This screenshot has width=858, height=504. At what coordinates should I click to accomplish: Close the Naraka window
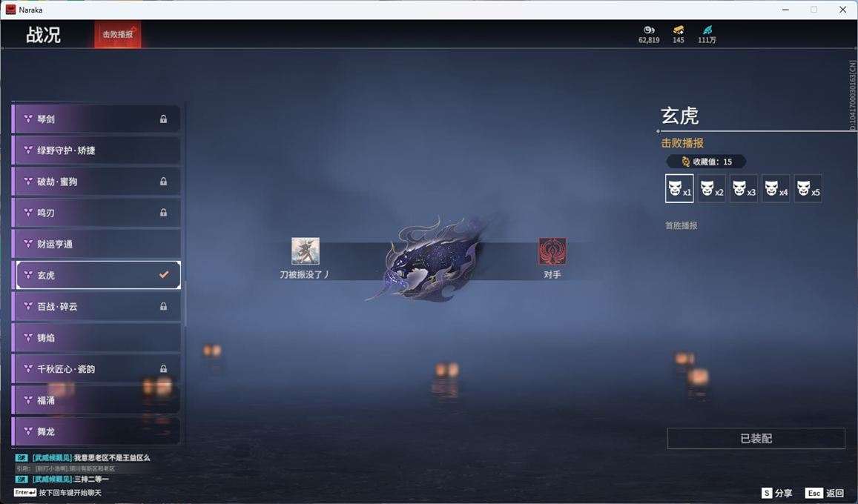pyautogui.click(x=842, y=10)
